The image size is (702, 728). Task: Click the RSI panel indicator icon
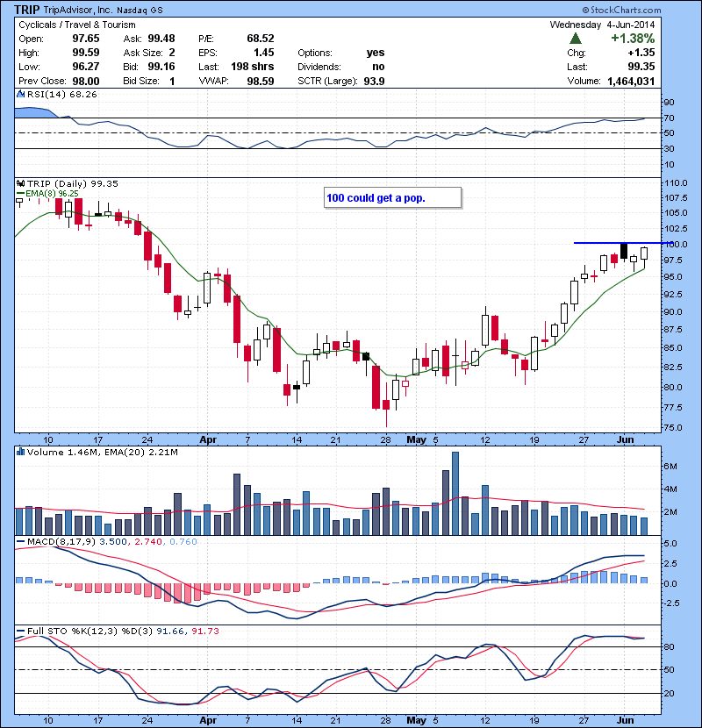coord(20,94)
